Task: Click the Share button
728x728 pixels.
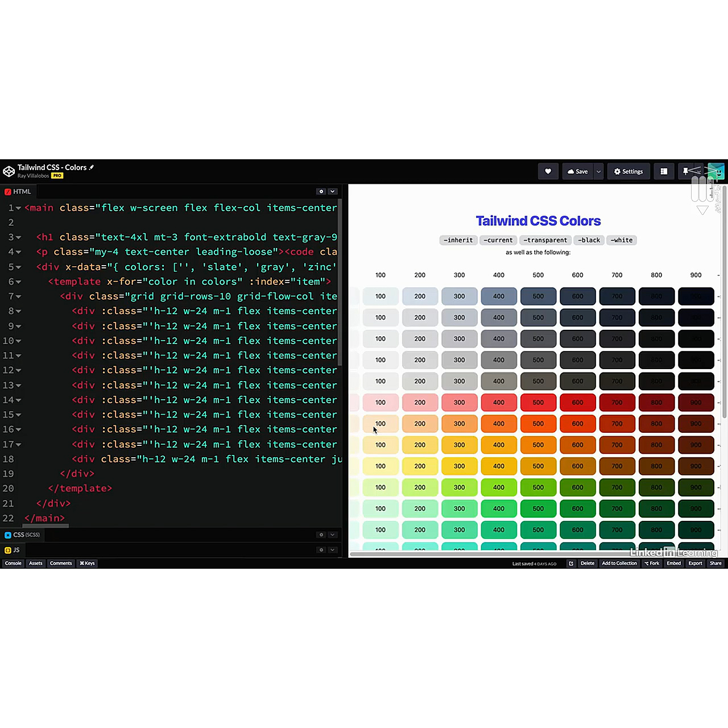Action: pyautogui.click(x=715, y=564)
